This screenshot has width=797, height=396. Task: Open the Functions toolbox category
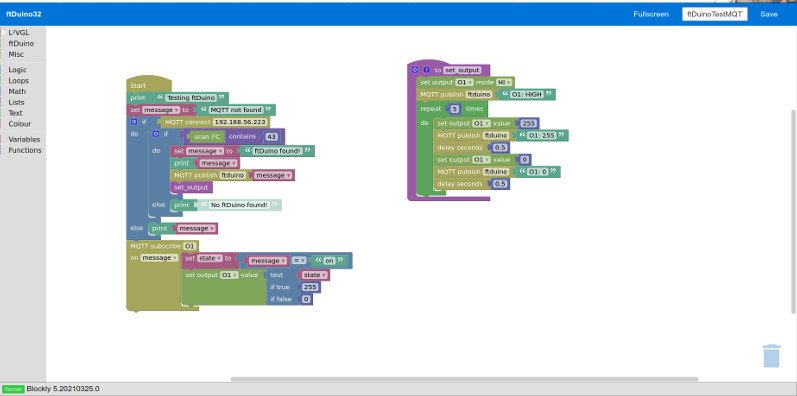click(24, 150)
